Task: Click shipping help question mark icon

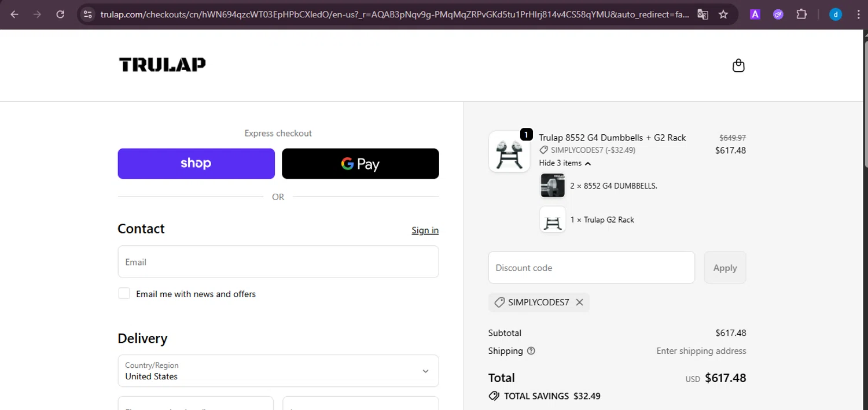Action: point(531,351)
